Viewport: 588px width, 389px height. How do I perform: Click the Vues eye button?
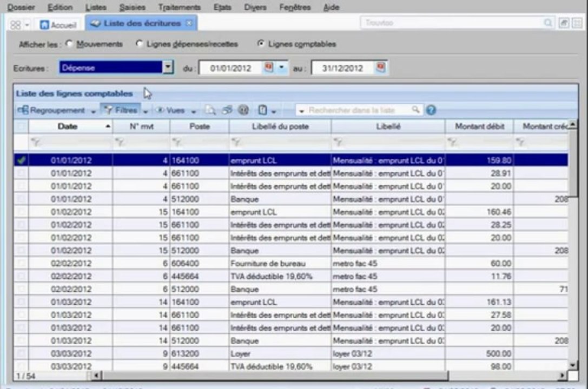[170, 110]
